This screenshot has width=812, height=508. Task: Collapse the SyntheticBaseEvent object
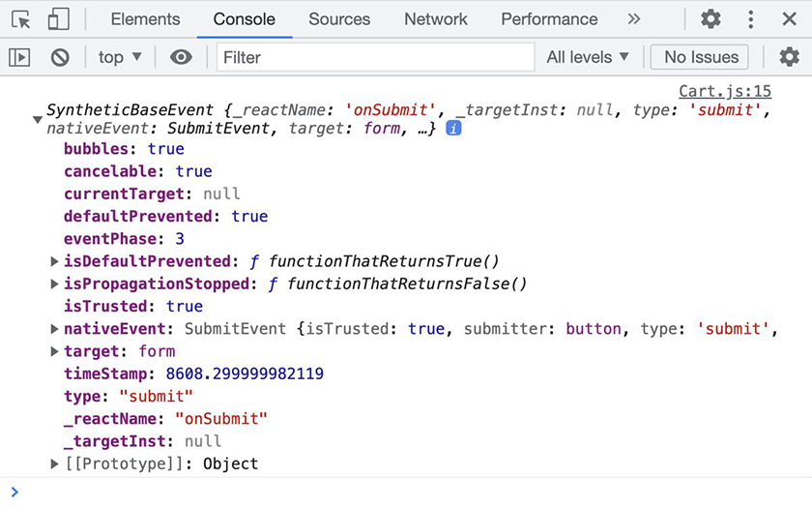pos(38,119)
